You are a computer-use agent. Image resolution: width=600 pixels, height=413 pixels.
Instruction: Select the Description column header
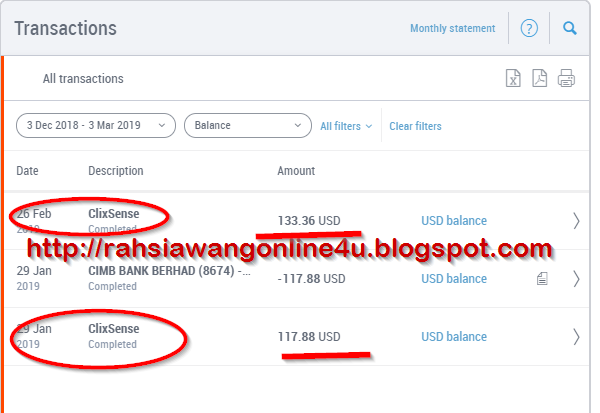[116, 171]
